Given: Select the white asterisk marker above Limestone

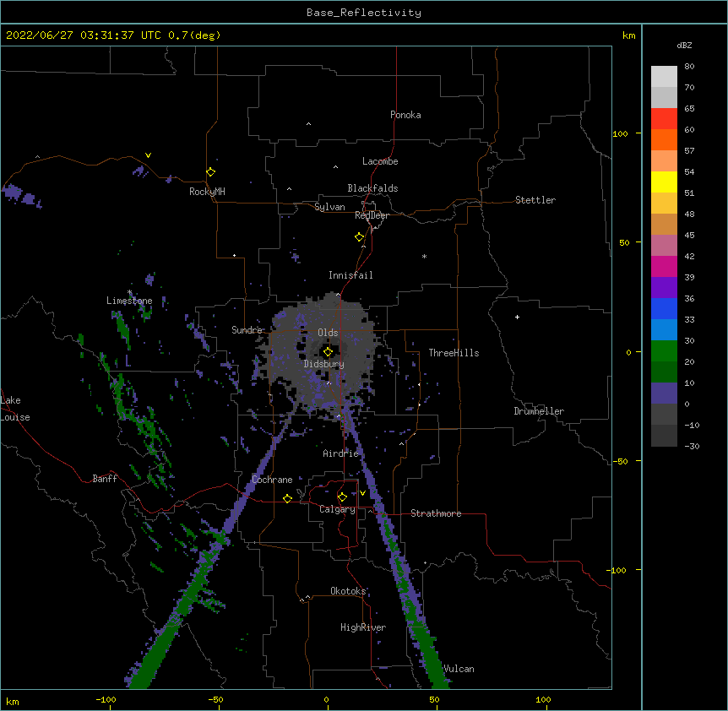Looking at the screenshot, I should [129, 292].
